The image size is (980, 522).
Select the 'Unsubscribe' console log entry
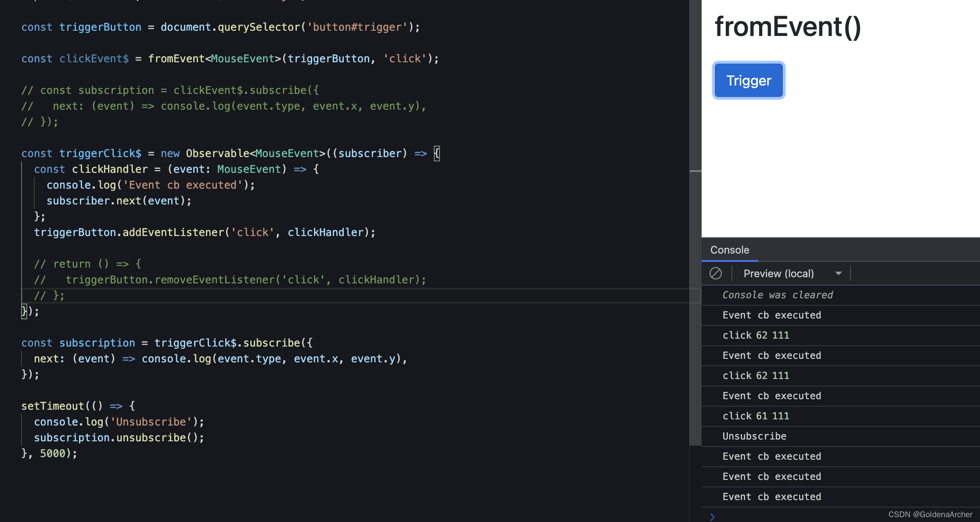pyautogui.click(x=754, y=436)
